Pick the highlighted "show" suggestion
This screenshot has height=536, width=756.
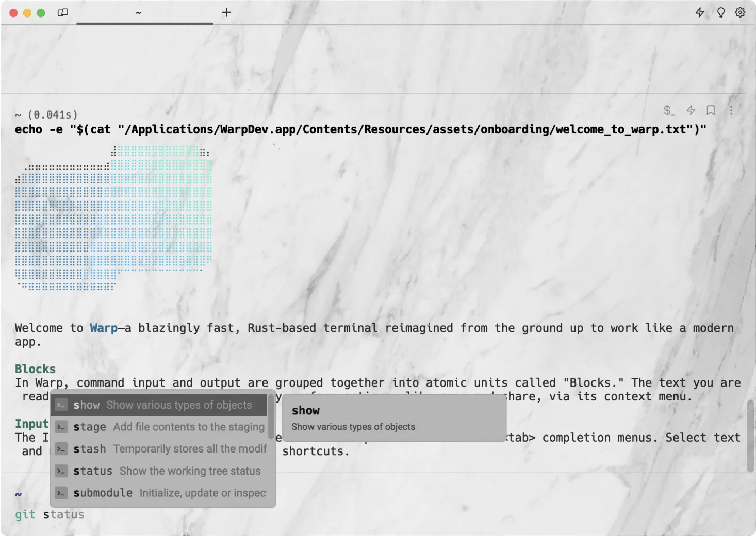point(87,405)
